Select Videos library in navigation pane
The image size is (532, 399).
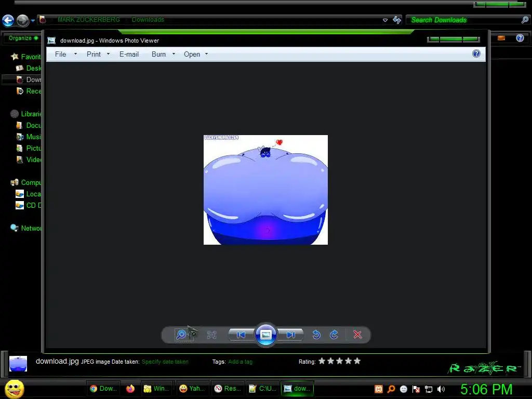click(x=29, y=160)
